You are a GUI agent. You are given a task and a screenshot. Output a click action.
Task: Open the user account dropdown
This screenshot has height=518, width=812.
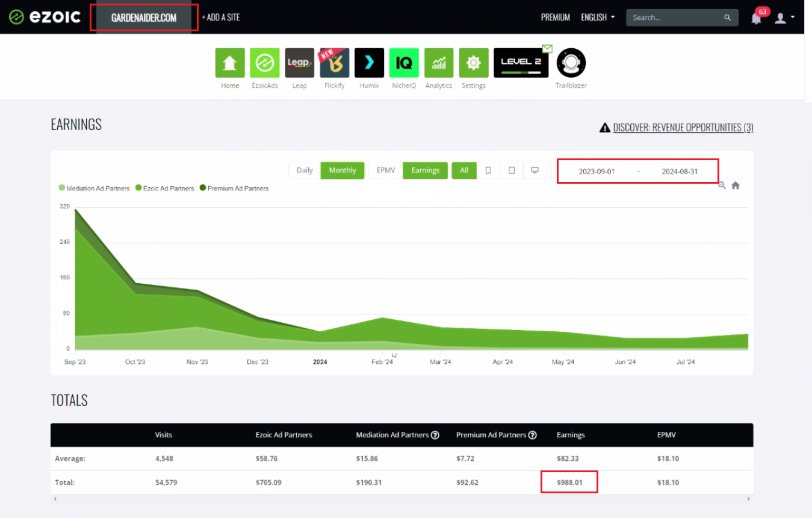(x=784, y=17)
